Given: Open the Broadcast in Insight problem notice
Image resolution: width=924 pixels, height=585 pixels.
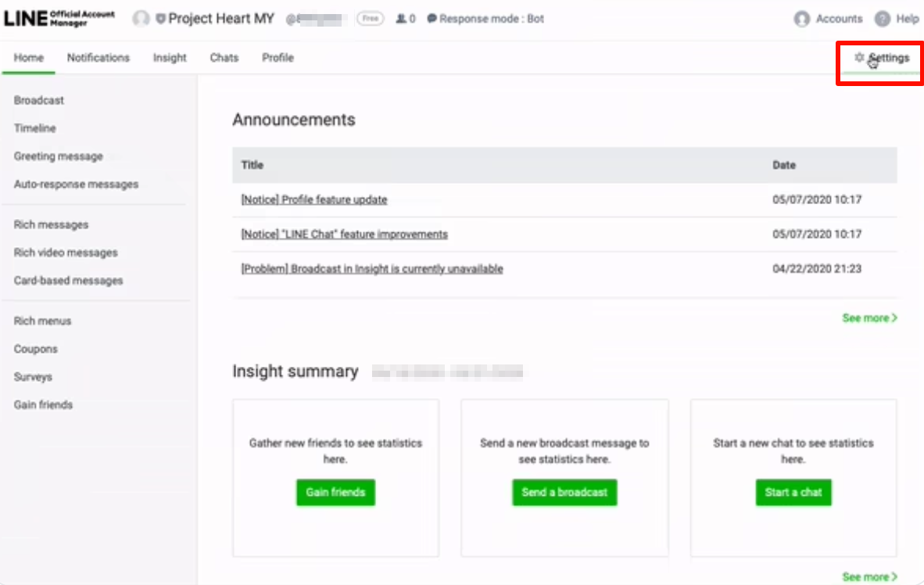Looking at the screenshot, I should (372, 269).
